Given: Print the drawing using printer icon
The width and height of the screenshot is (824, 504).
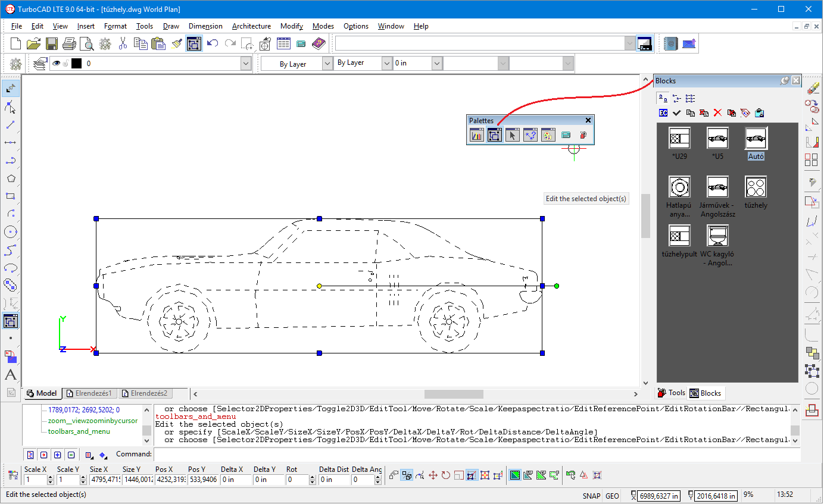Looking at the screenshot, I should (x=70, y=43).
